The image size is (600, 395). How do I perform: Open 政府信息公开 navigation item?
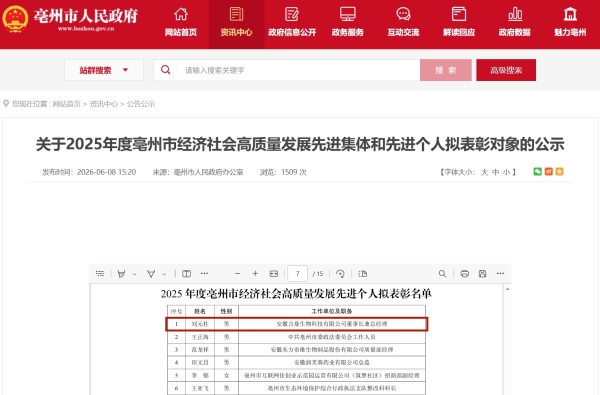[292, 23]
